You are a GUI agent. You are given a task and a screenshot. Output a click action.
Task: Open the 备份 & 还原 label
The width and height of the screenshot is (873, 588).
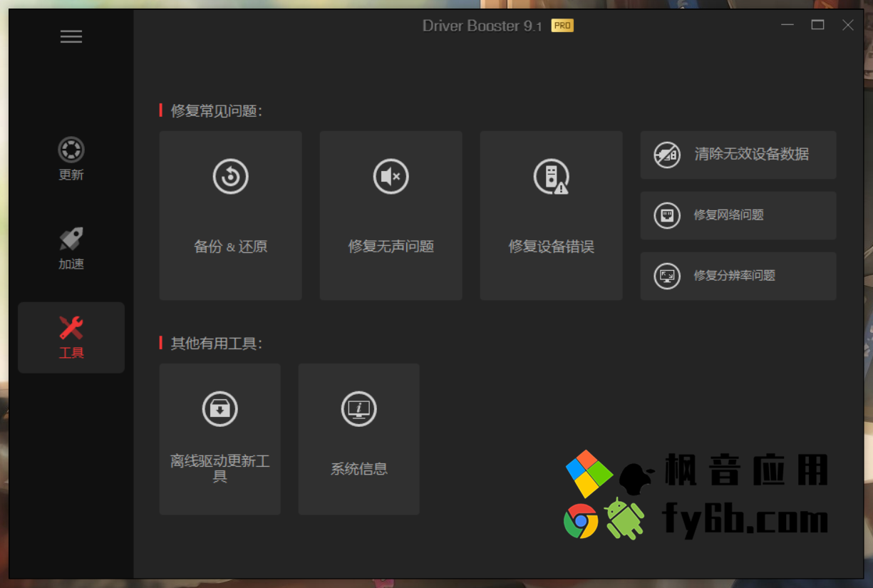[231, 247]
